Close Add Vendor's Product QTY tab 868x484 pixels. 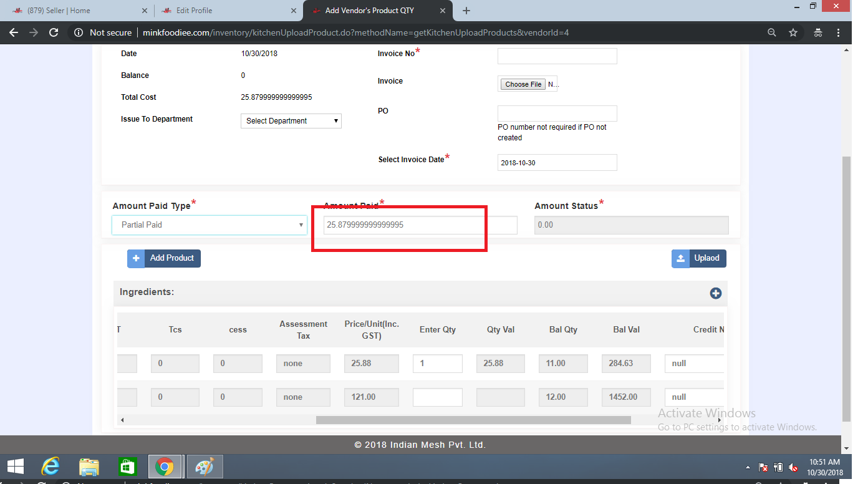(x=443, y=11)
